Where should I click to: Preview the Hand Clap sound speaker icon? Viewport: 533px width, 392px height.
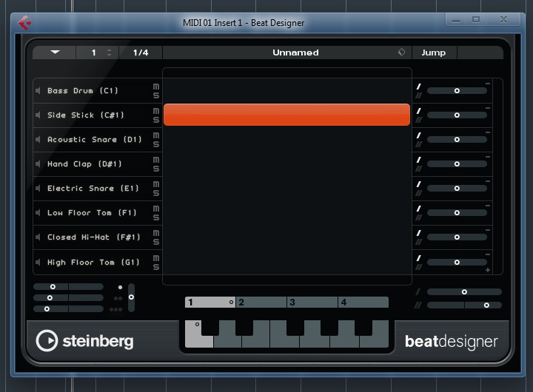[38, 164]
